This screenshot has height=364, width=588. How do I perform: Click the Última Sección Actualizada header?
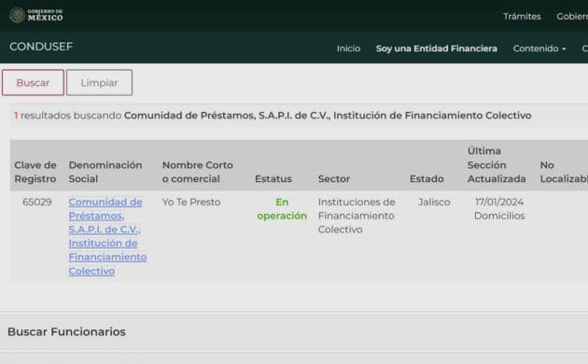tap(497, 165)
